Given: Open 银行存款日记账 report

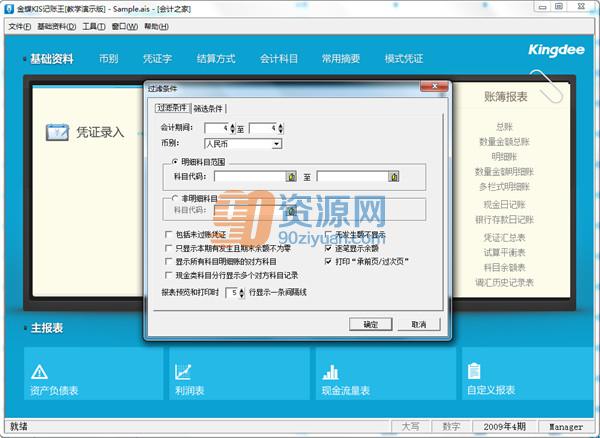Looking at the screenshot, I should pyautogui.click(x=504, y=220).
